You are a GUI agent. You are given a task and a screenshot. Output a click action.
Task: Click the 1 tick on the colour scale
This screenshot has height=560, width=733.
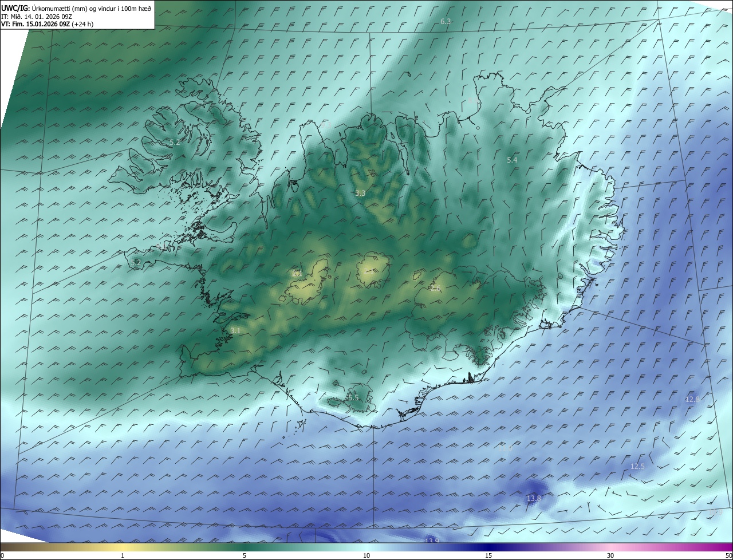point(123,555)
